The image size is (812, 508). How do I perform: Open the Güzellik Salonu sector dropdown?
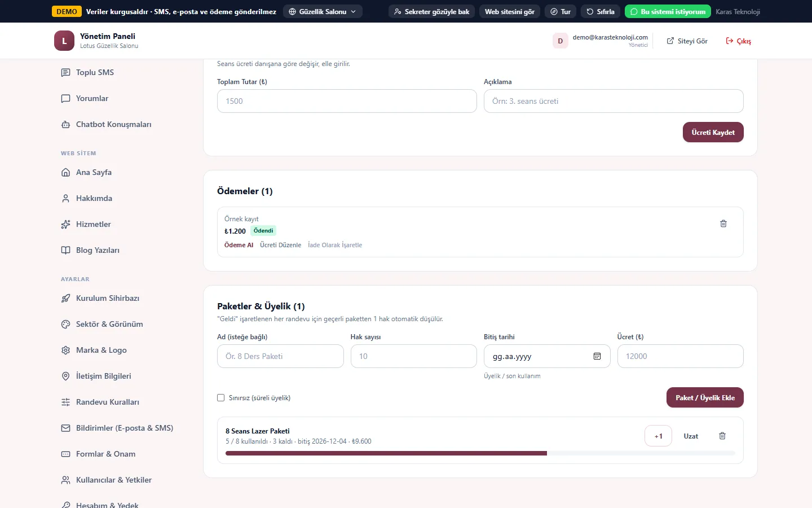pyautogui.click(x=323, y=11)
